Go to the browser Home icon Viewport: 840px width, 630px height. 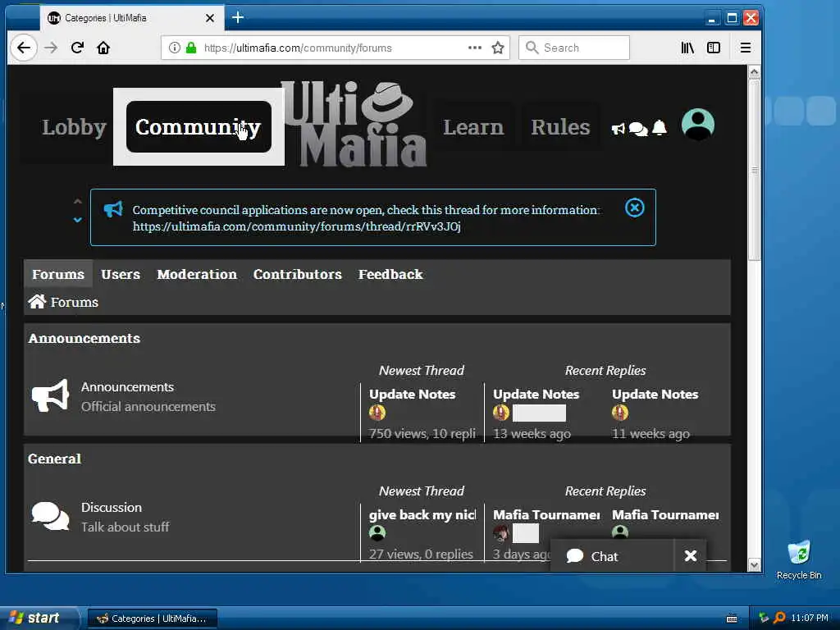pos(103,48)
